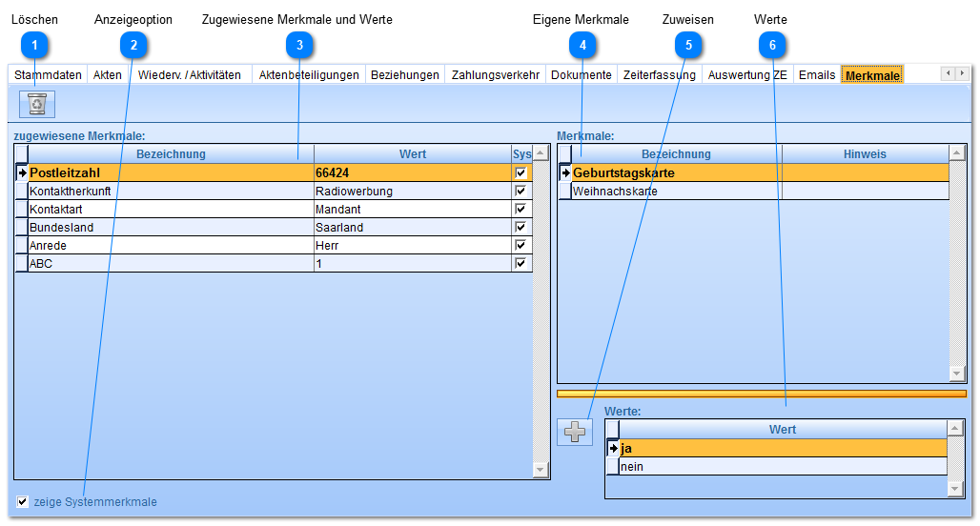Select the Anrede row

(274, 246)
